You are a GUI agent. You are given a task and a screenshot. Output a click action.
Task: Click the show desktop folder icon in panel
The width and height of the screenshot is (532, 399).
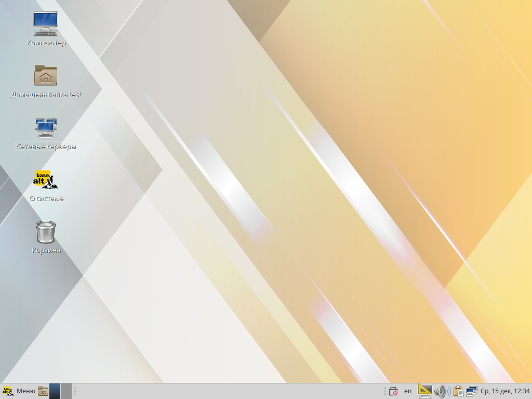43,391
